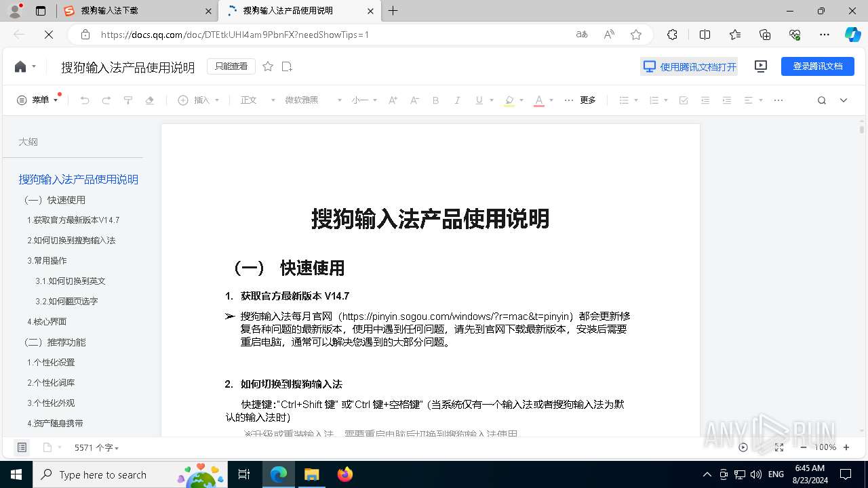This screenshot has height=488, width=868.
Task: Click the home icon in Tencent Docs header
Action: point(20,66)
